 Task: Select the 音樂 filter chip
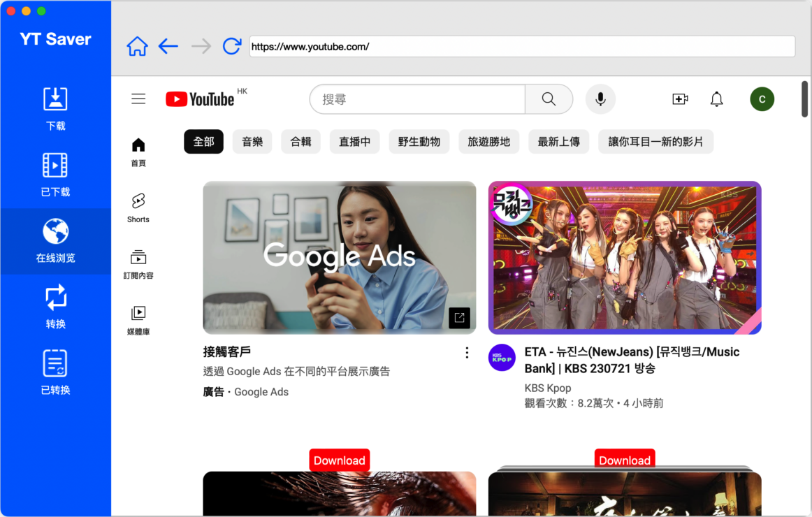pos(252,142)
